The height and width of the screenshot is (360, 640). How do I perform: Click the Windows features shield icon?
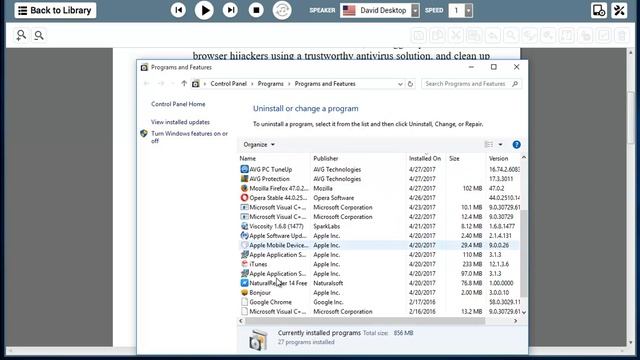(144, 133)
